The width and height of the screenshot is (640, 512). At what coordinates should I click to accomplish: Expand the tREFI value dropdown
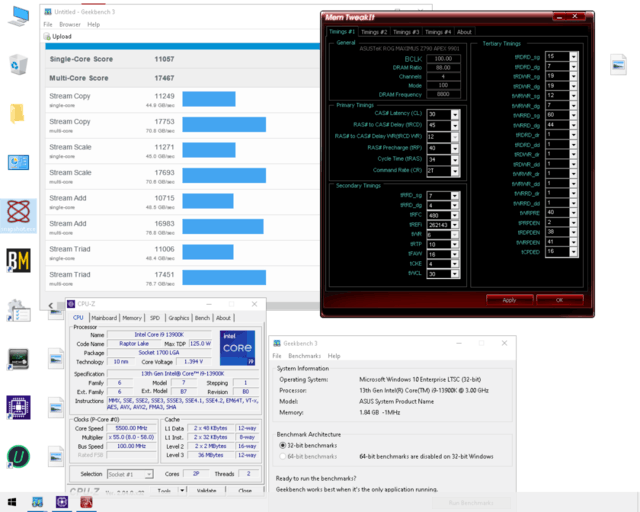pos(454,225)
